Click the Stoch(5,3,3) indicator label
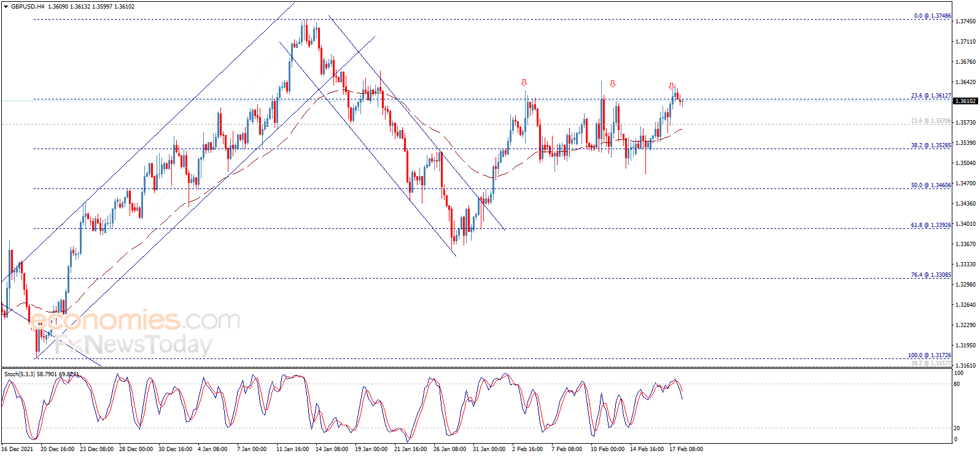Viewport: 980px width, 456px height. (x=41, y=374)
